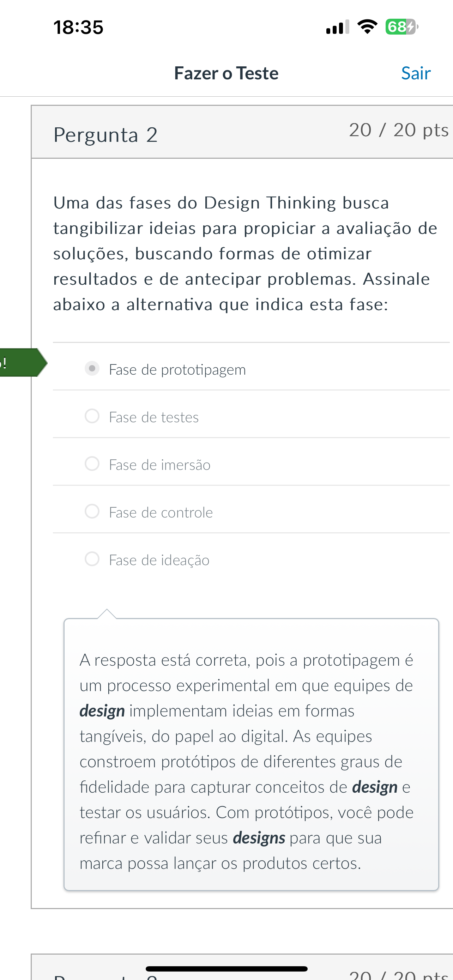Tap the green correct-answer flag marker

coord(23,363)
